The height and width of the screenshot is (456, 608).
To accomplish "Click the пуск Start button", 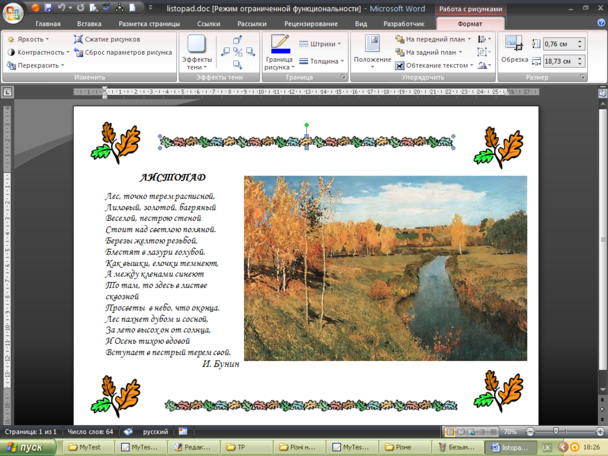I will (27, 447).
